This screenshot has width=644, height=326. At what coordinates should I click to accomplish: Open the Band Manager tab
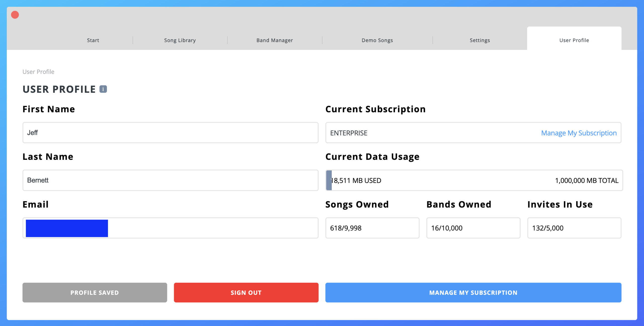point(274,40)
